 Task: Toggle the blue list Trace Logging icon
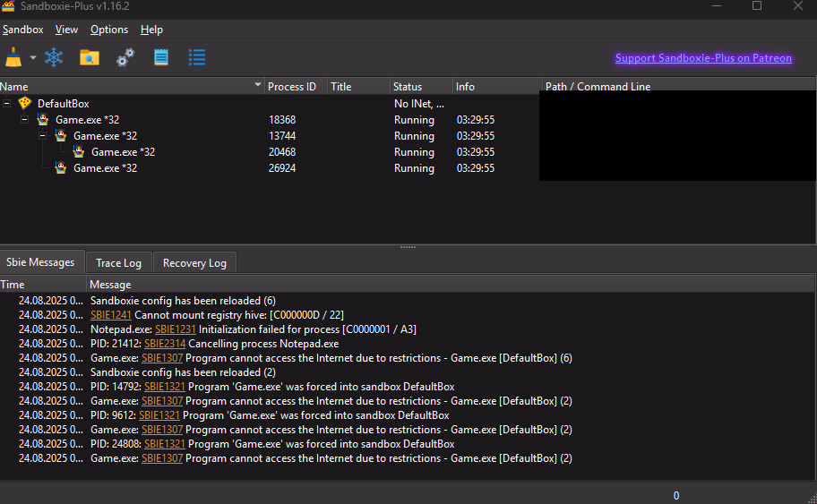(x=197, y=58)
